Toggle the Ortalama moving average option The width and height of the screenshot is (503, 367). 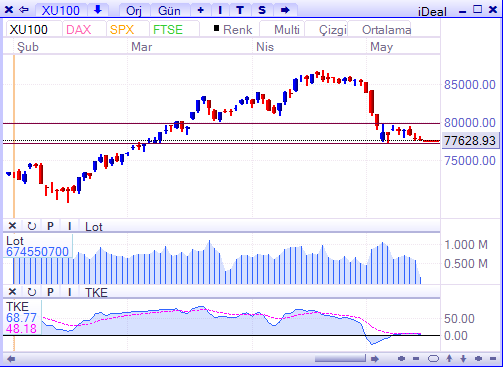coord(386,30)
